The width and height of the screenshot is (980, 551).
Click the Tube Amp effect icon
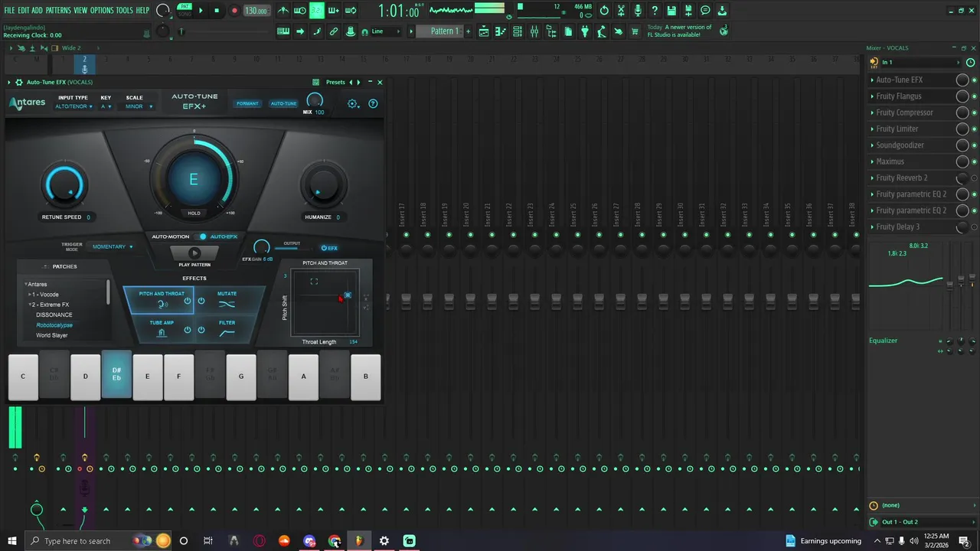[x=162, y=333]
